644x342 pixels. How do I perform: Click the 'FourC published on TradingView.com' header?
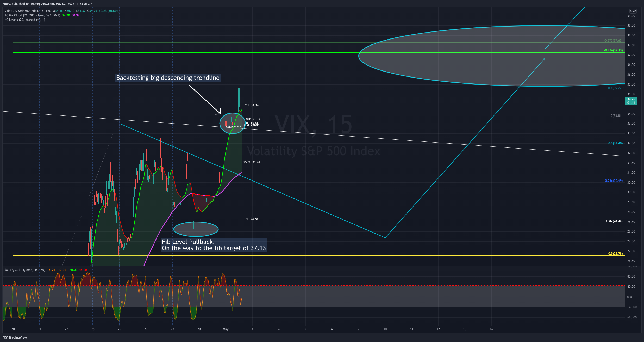47,4
